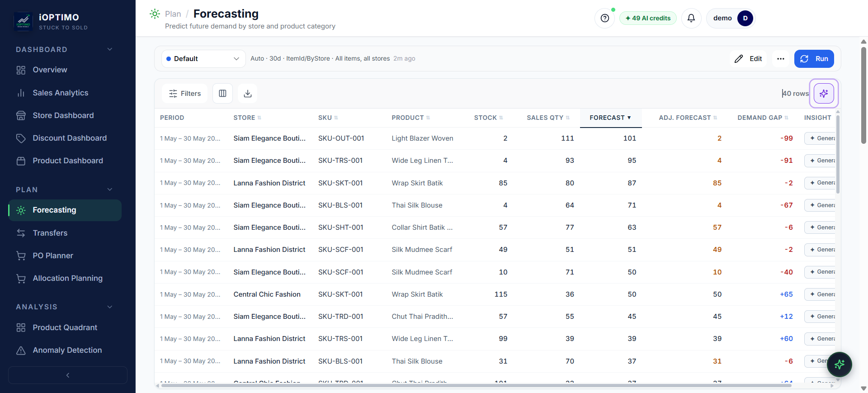This screenshot has height=393, width=868.
Task: Click the Plan breadcrumb link
Action: coord(173,14)
